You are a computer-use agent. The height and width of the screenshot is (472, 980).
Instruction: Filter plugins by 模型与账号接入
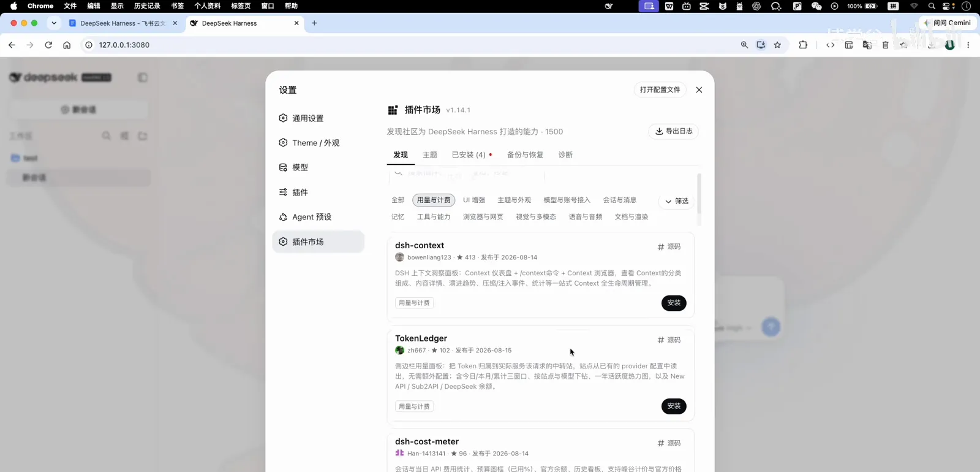(567, 200)
